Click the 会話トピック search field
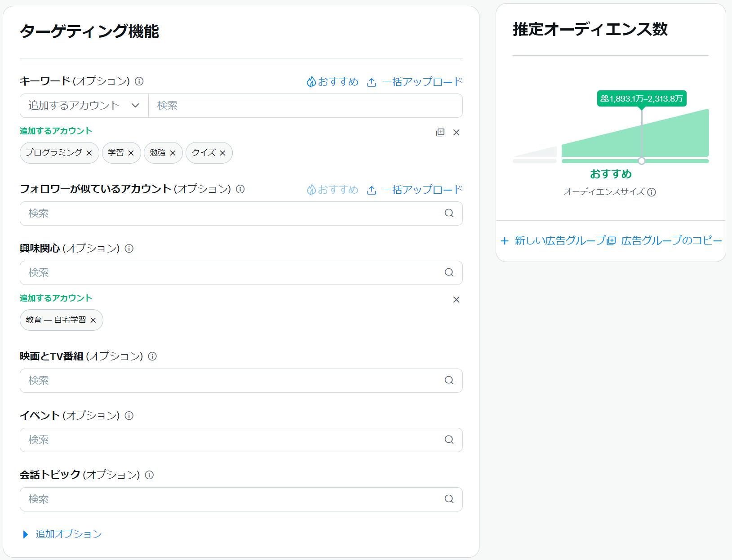 [241, 499]
